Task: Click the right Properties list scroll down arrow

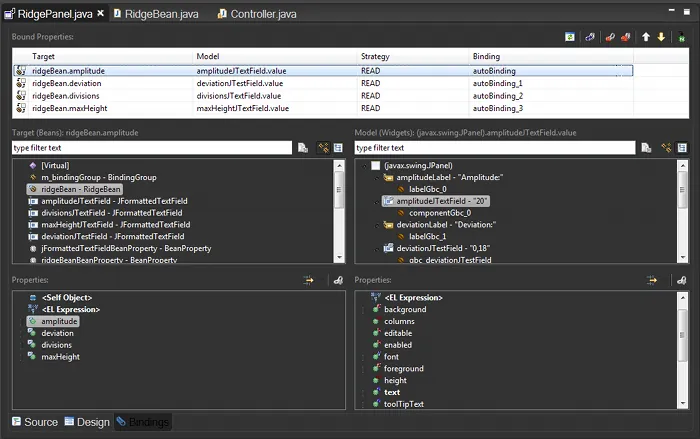Action: [x=683, y=404]
